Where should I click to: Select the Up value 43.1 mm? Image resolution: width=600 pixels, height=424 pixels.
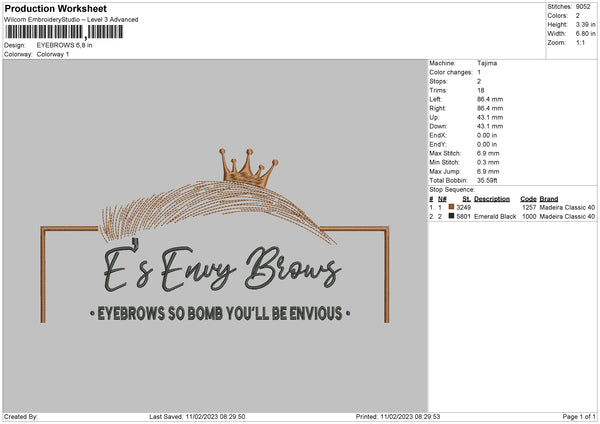pyautogui.click(x=490, y=117)
